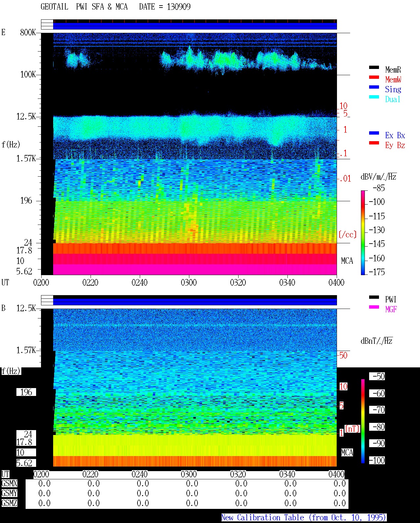Screen dimensions: 420x523
Task: Click the 'f(Hz)' label of the E panel
Action: click(11, 144)
